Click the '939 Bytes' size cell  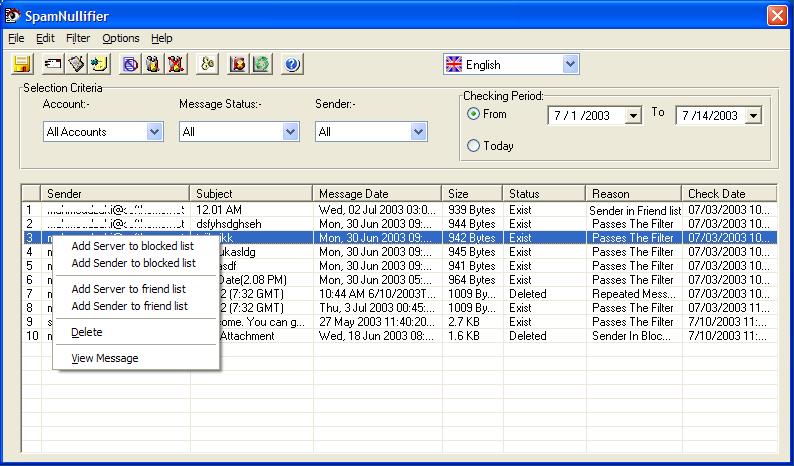pos(472,210)
